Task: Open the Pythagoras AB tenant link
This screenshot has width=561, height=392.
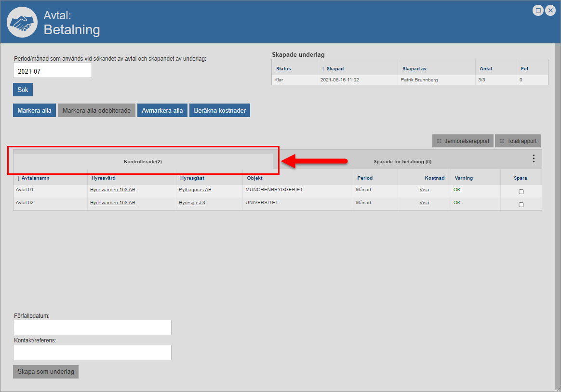Action: pos(195,190)
